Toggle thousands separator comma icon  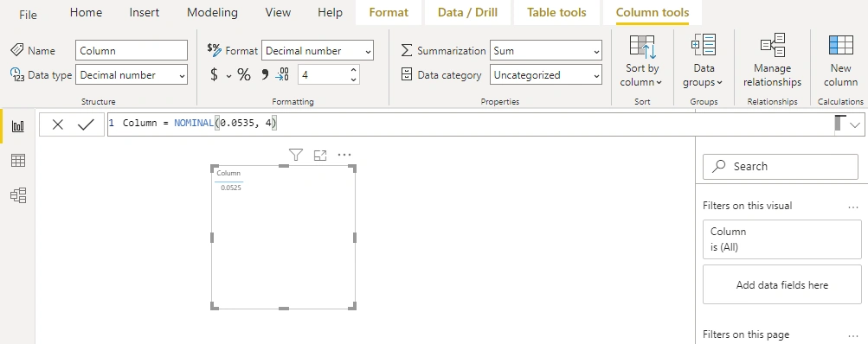[265, 74]
